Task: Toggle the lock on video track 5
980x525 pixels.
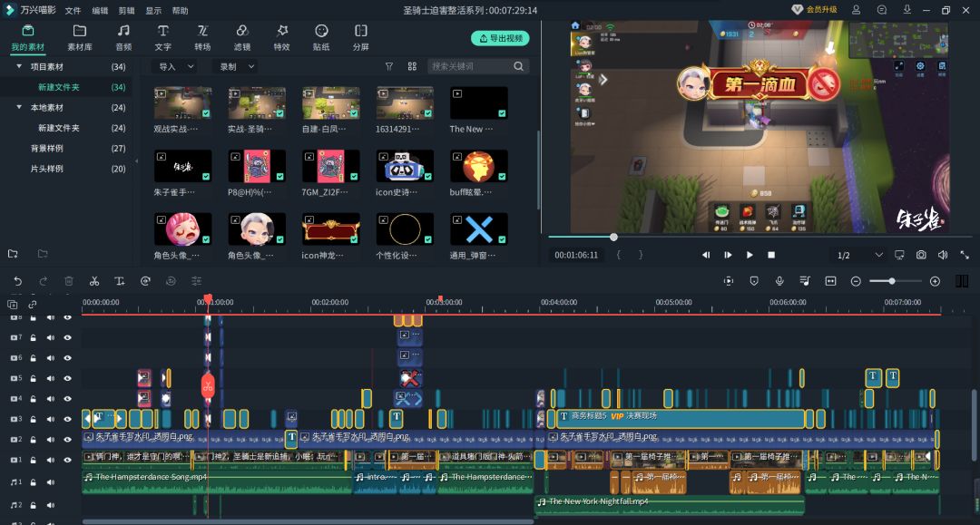Action: coord(34,378)
